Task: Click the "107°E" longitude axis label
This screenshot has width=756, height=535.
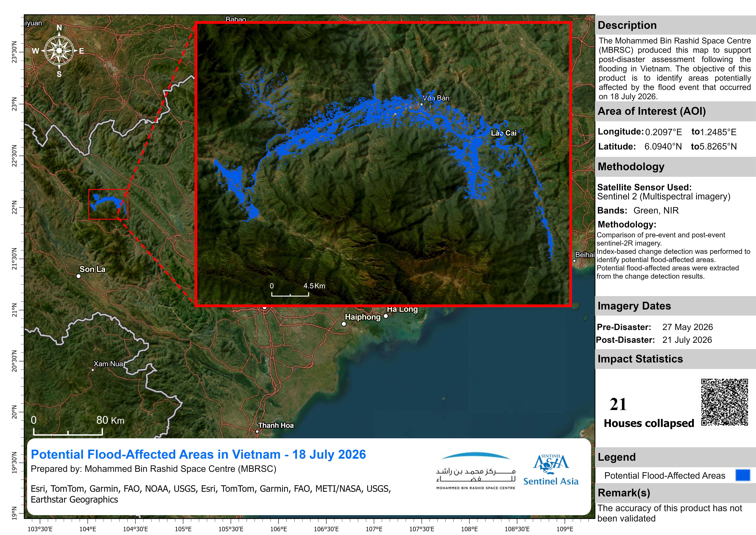Action: coord(374,529)
